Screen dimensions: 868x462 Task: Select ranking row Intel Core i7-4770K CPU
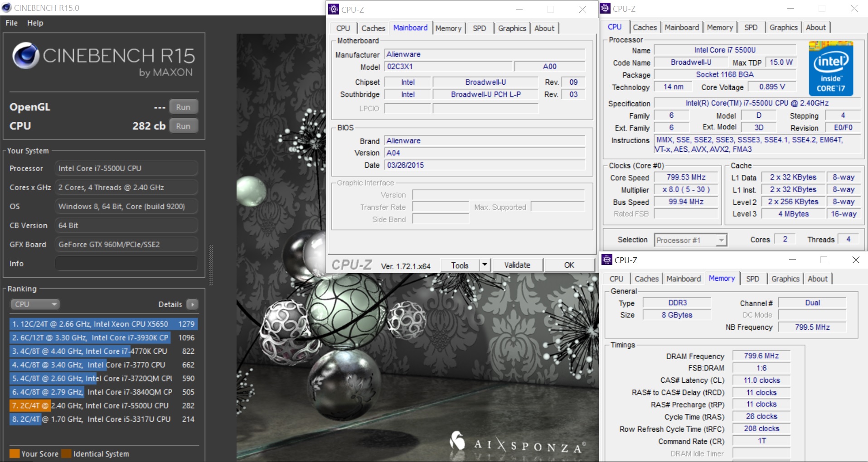[103, 351]
